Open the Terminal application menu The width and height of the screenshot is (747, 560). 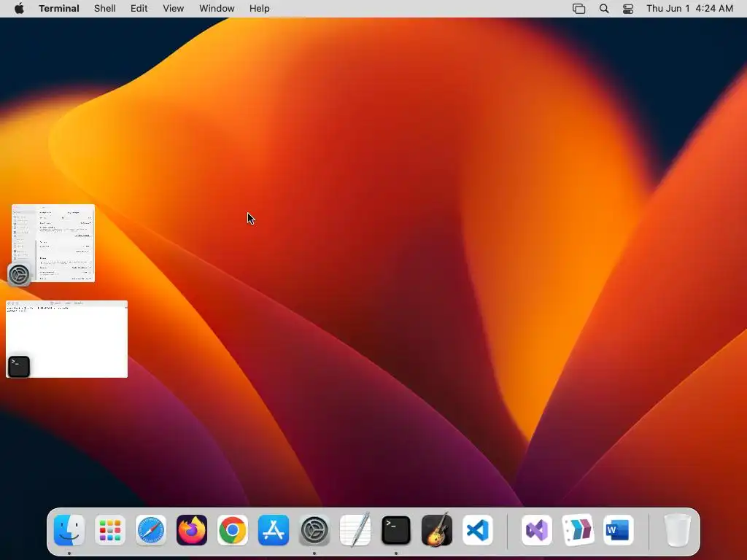(x=59, y=9)
